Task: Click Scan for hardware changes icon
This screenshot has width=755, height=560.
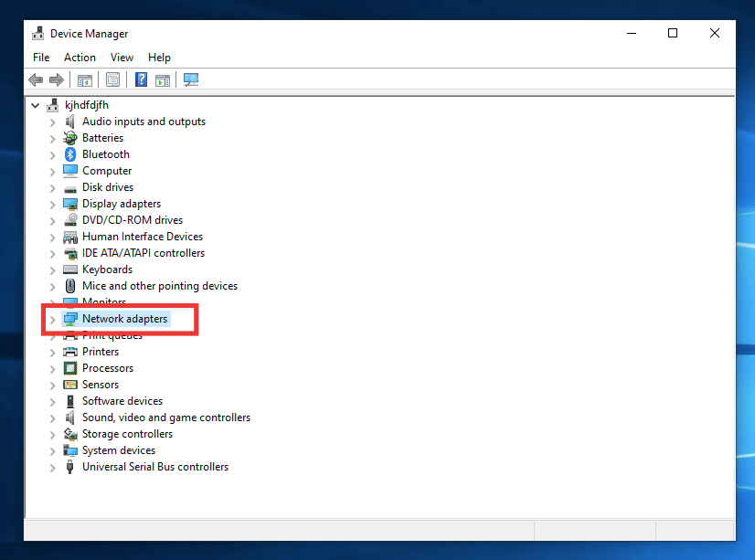Action: click(x=191, y=79)
